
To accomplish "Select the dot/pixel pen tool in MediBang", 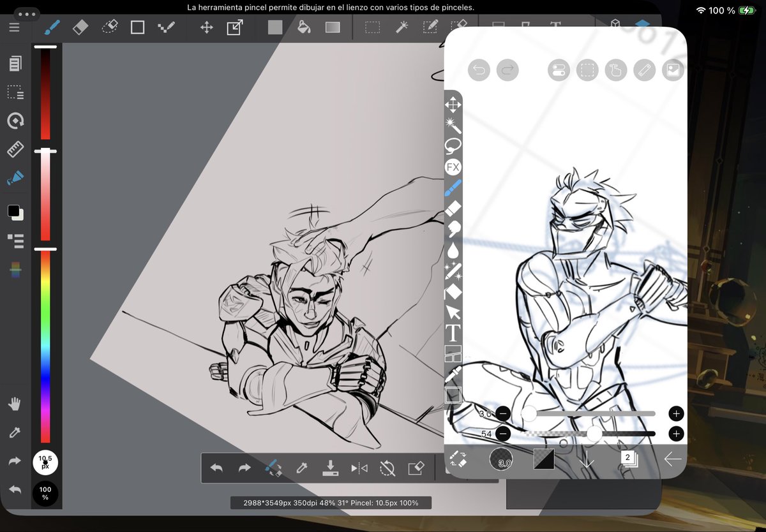I will (166, 27).
